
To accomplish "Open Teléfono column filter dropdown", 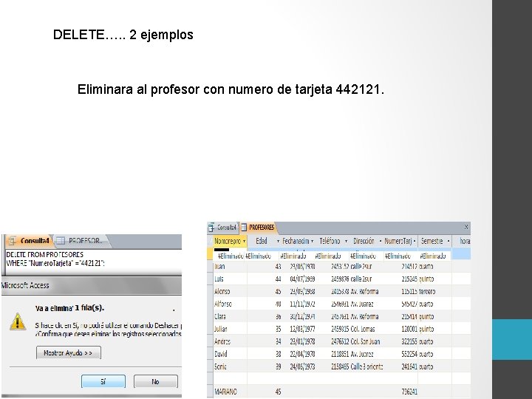I will tap(346, 241).
